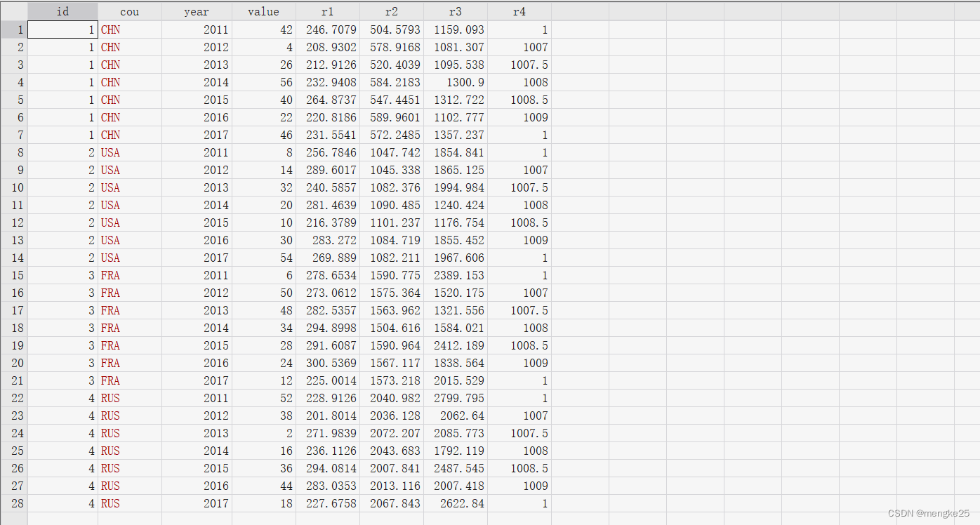Click the CHN cell in row 3

coord(130,65)
